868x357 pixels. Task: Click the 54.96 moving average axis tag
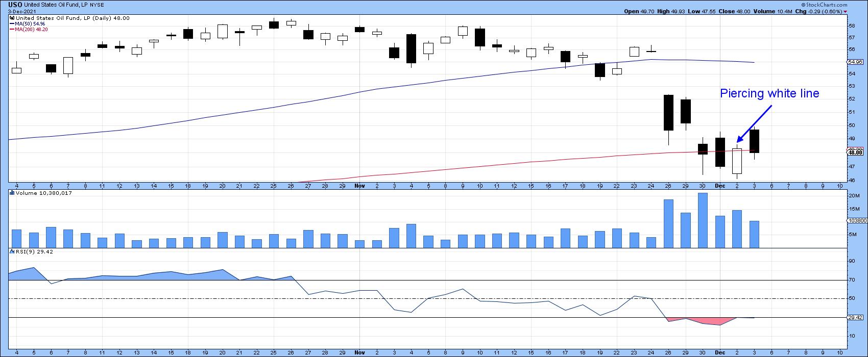(x=856, y=62)
